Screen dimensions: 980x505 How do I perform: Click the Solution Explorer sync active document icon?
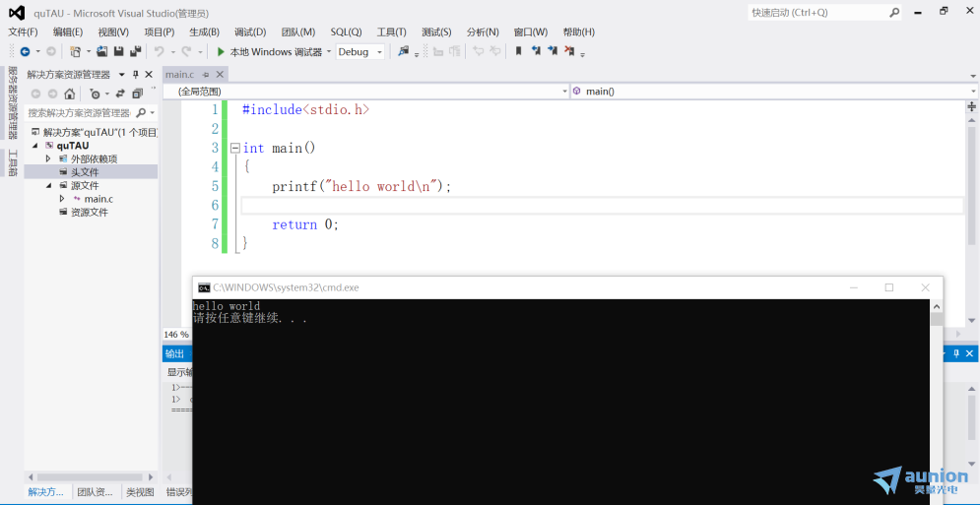pos(120,94)
